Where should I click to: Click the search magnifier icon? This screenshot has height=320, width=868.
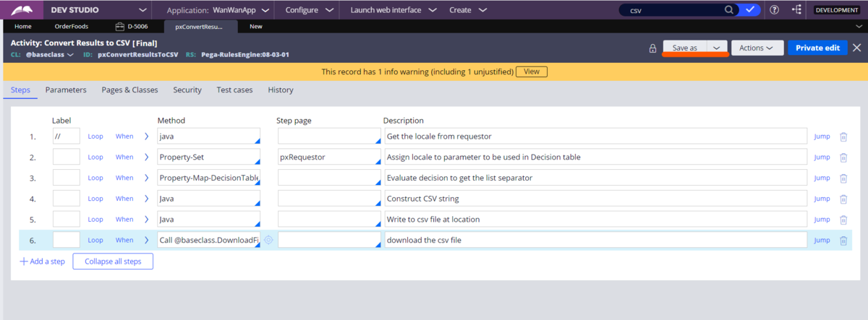click(x=729, y=10)
